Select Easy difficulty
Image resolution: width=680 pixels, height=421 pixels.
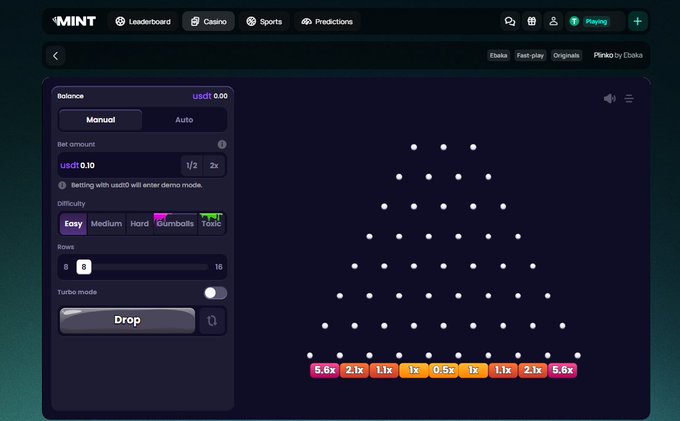tap(73, 224)
